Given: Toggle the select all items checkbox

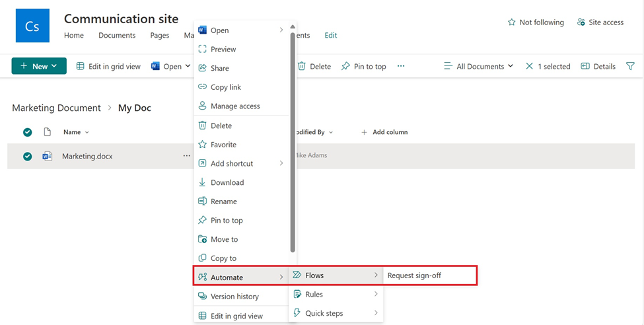Looking at the screenshot, I should pos(28,132).
